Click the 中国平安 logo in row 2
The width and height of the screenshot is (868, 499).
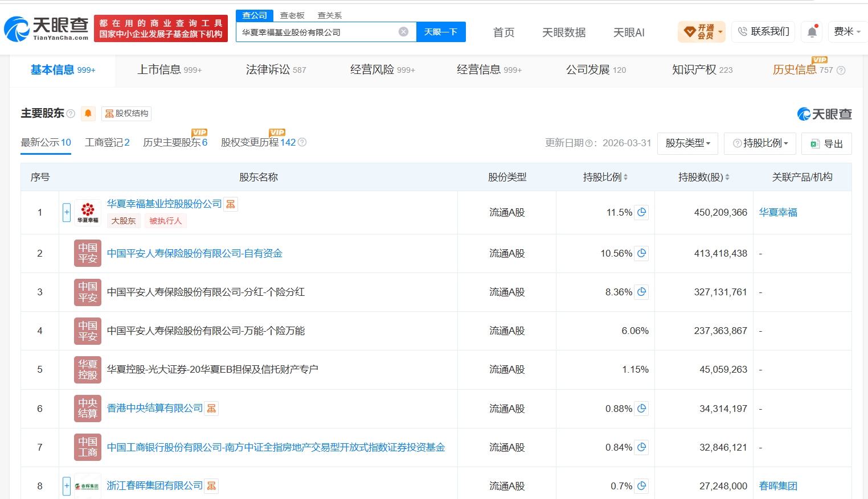(88, 253)
